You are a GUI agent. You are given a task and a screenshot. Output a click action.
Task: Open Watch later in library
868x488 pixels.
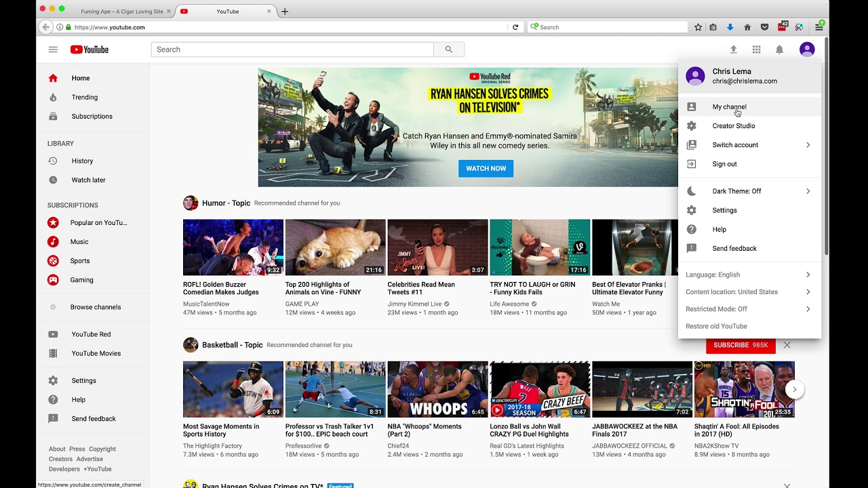(94, 180)
